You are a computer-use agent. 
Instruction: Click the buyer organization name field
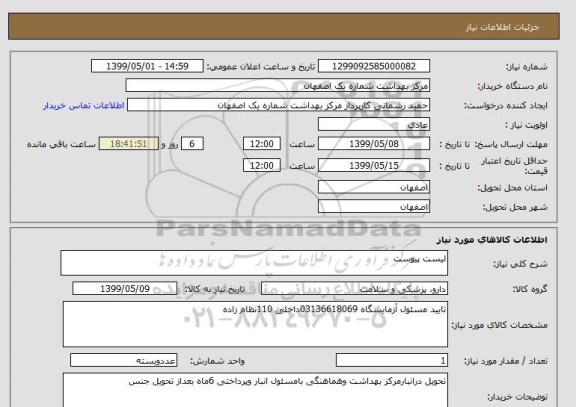click(278, 86)
